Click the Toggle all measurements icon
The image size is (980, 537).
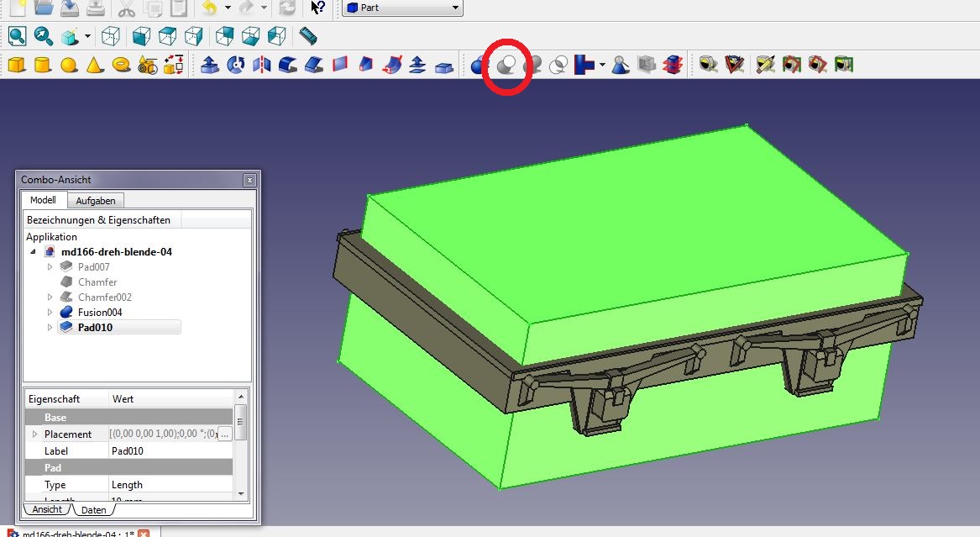791,65
